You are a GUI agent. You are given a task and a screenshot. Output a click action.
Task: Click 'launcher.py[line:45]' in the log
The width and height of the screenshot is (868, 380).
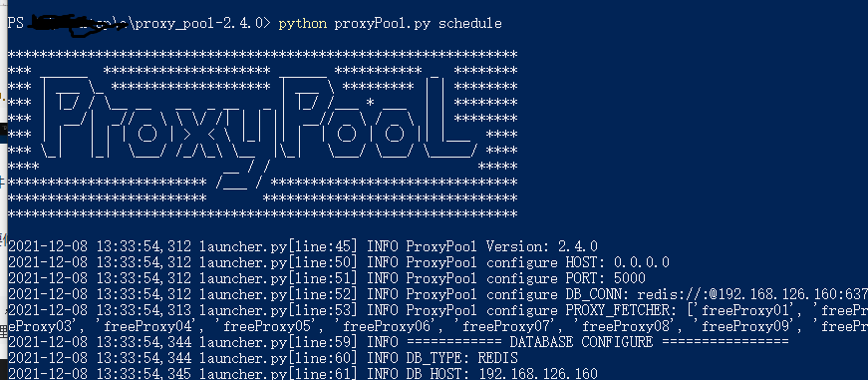[x=278, y=246]
